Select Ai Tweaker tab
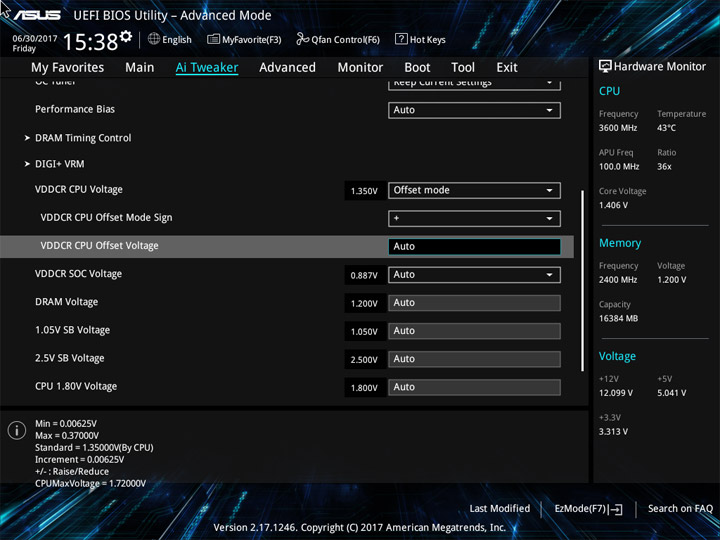720x540 pixels. point(207,68)
